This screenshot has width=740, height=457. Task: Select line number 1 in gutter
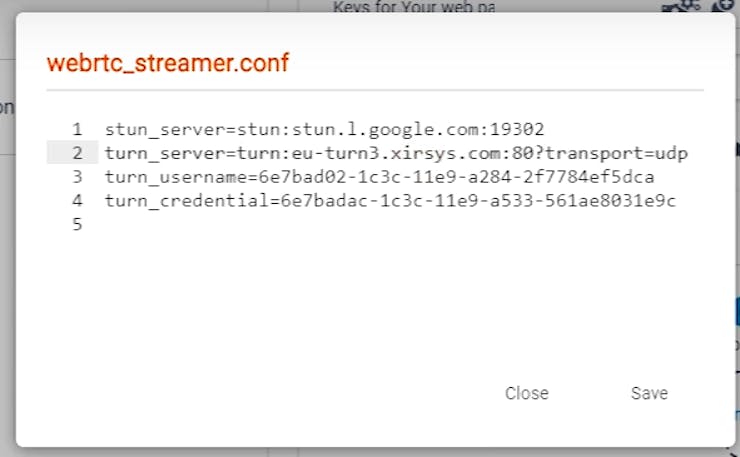77,129
